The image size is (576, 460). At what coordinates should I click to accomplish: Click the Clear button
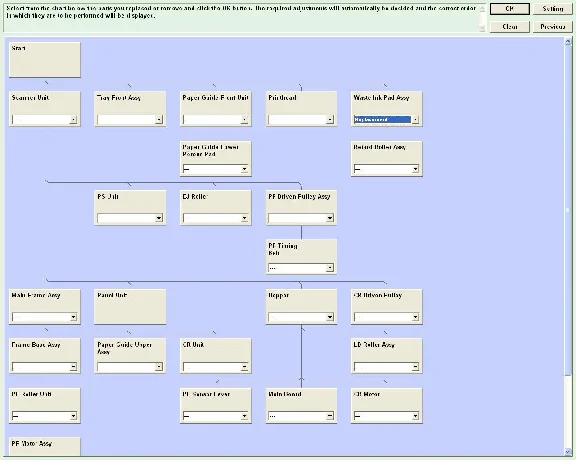click(x=510, y=27)
